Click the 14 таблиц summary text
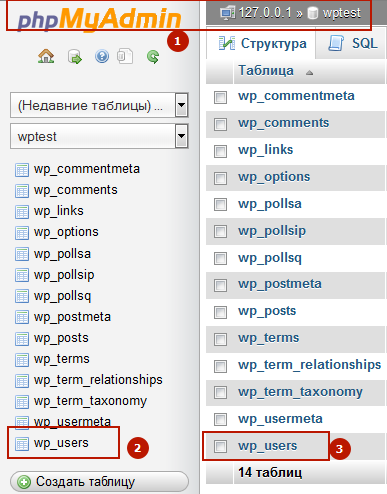 coord(270,473)
